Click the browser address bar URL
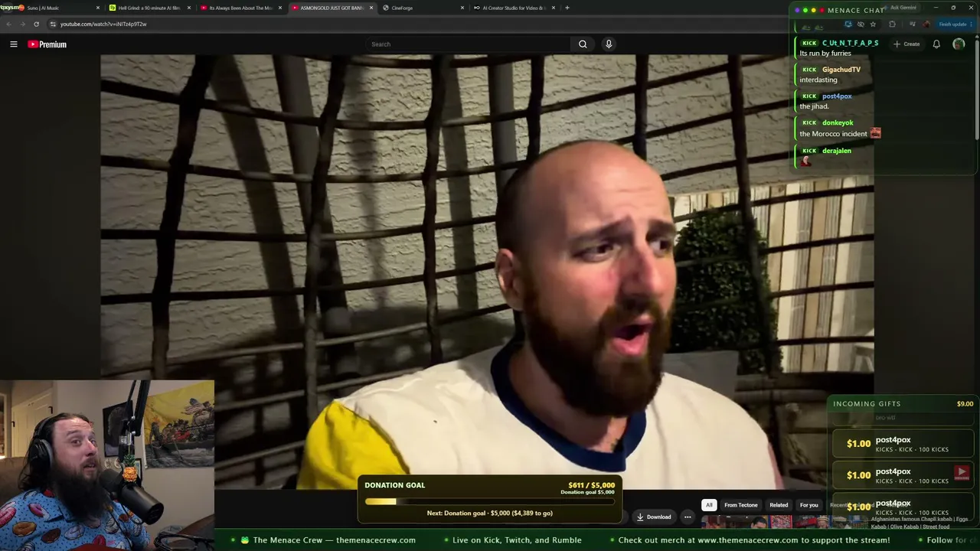Image resolution: width=980 pixels, height=551 pixels. coord(103,24)
